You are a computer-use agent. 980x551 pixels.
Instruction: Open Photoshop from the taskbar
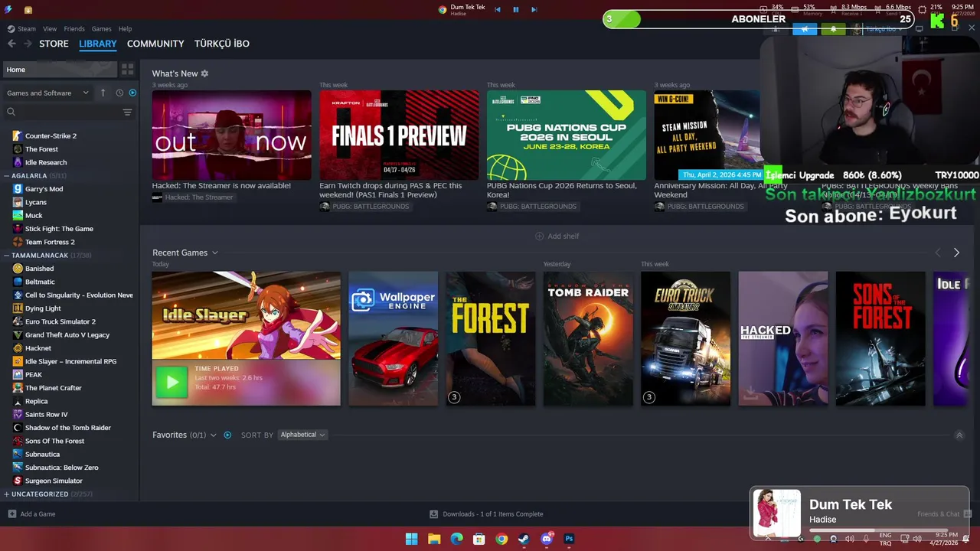point(569,539)
